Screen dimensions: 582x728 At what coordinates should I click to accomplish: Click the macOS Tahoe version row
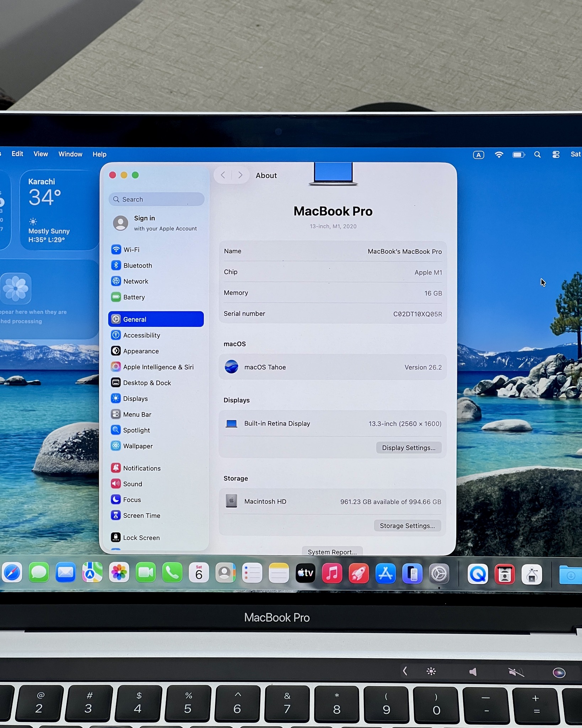[x=333, y=367]
